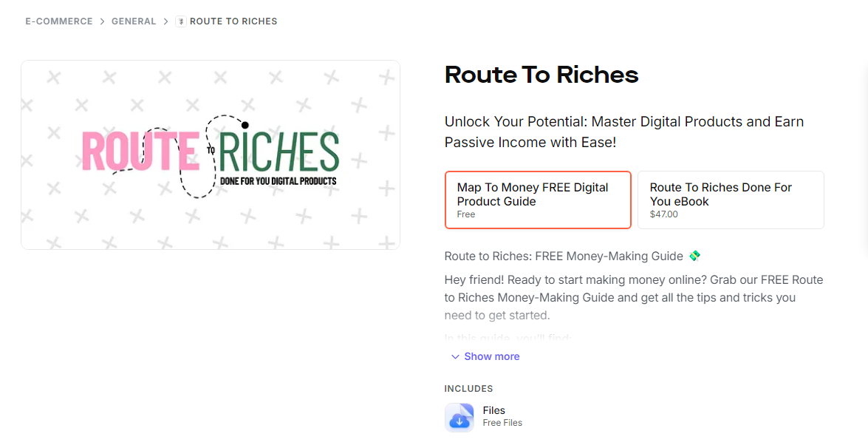
Task: Select the chevron icon next to Show more
Action: point(455,356)
